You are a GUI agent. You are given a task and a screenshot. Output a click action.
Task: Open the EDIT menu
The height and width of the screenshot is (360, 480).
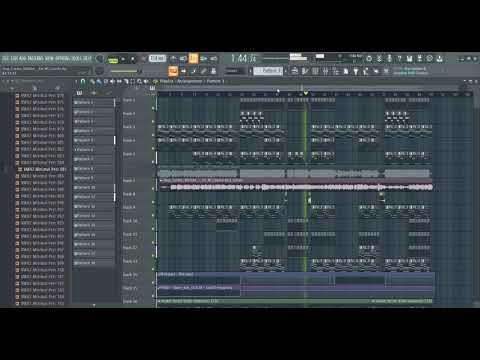click(14, 59)
